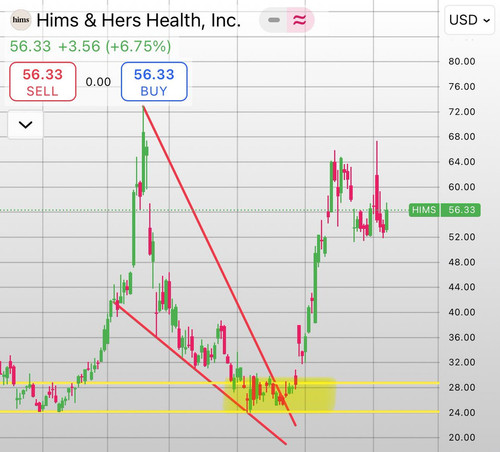Click the 56.33 BUY button
Image resolution: width=500 pixels, height=452 pixels.
tap(154, 82)
